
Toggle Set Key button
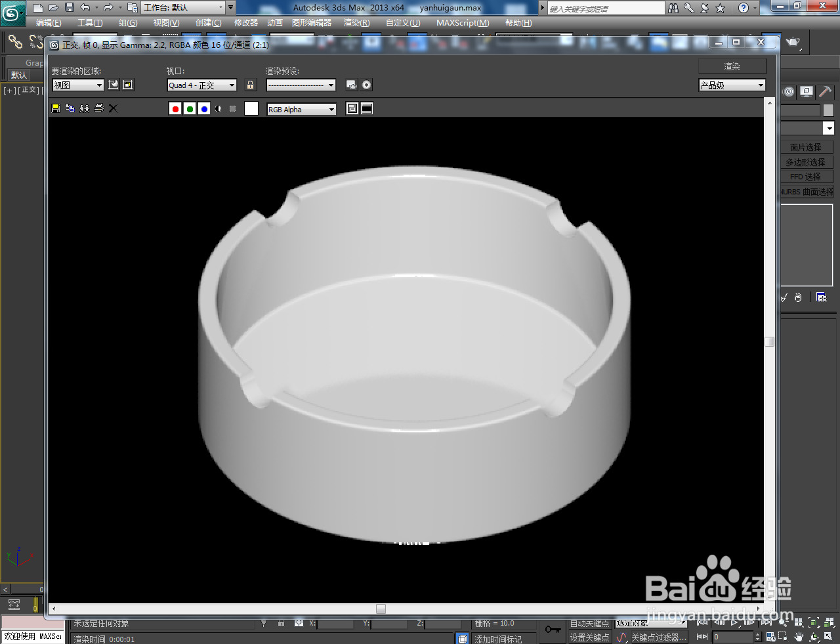(589, 637)
